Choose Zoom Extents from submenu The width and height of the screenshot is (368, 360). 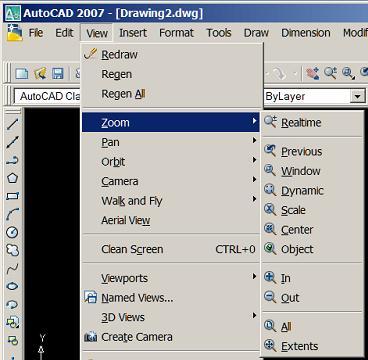(x=312, y=346)
